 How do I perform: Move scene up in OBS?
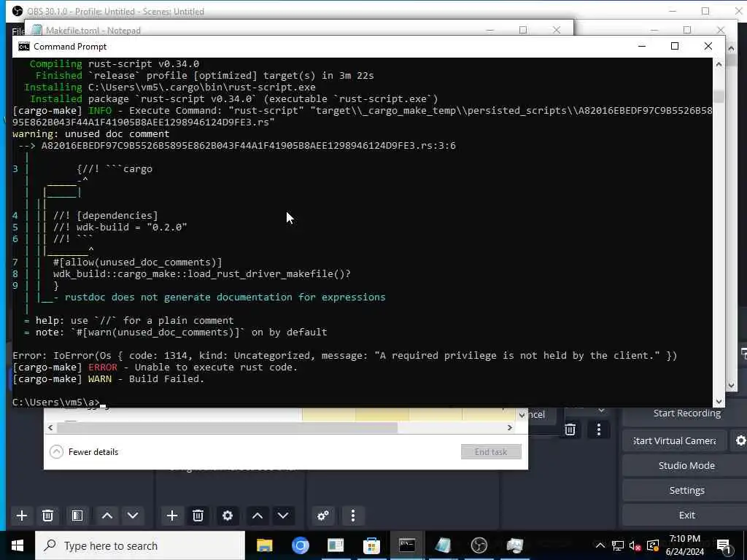(x=107, y=516)
